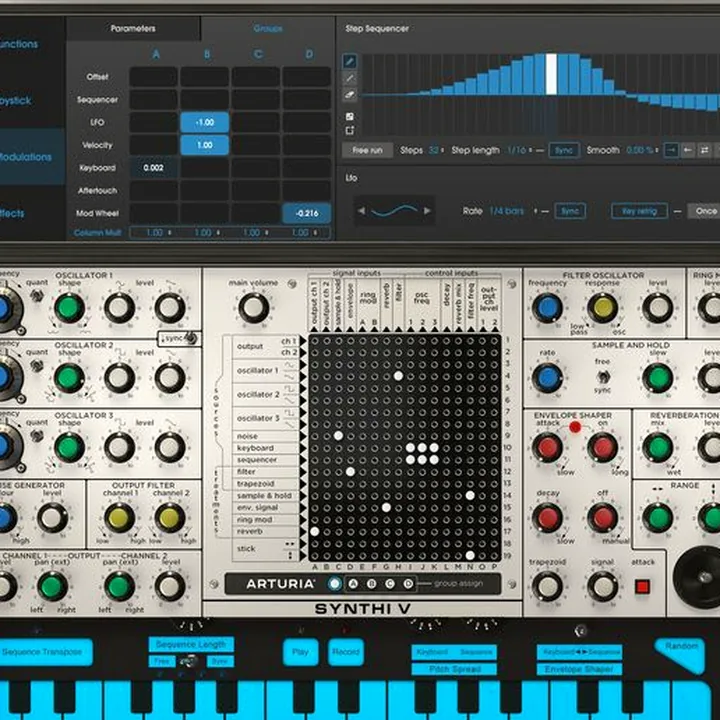Flip the Sample and Hold free/sync switch
Viewport: 720px width, 720px height.
(x=602, y=377)
